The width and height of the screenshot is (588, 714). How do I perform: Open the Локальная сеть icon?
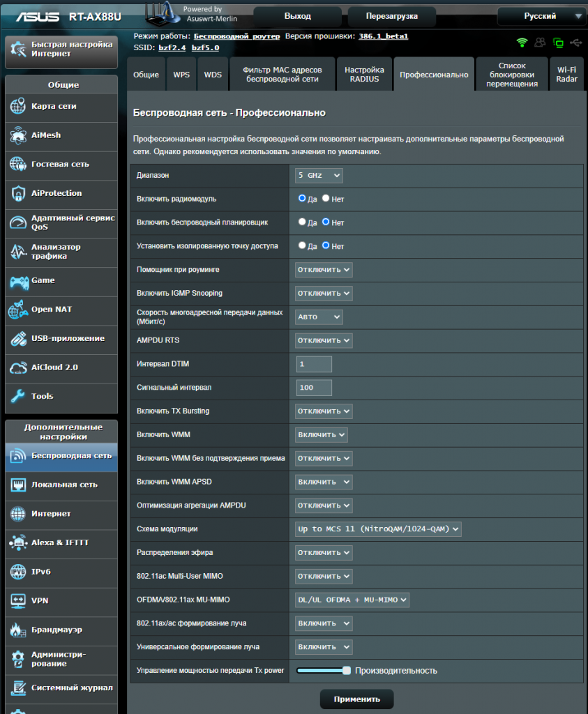click(x=18, y=485)
